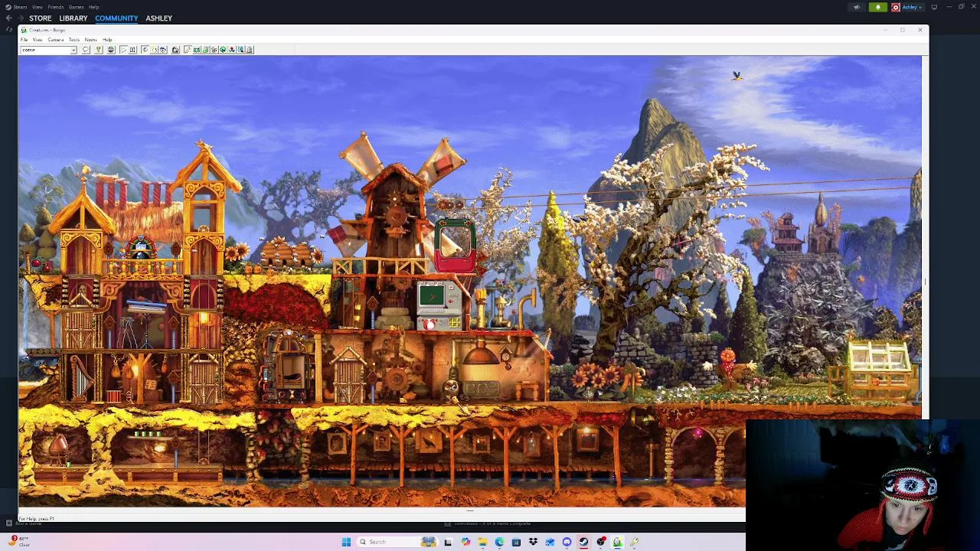Switch to the Steam COMMUNITY tab

click(x=116, y=18)
